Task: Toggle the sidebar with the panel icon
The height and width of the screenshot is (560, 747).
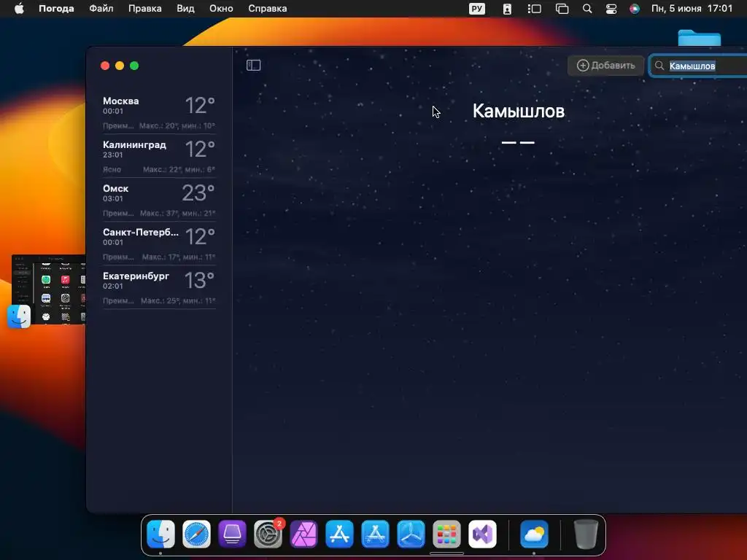Action: pyautogui.click(x=253, y=65)
